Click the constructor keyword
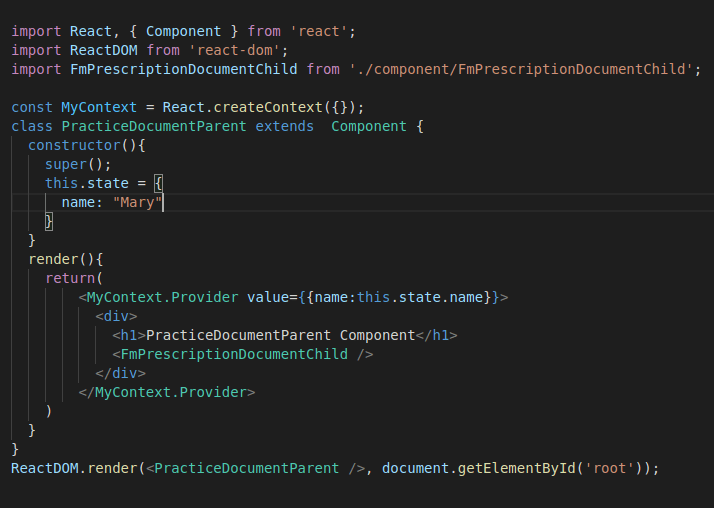This screenshot has height=508, width=714. point(74,145)
